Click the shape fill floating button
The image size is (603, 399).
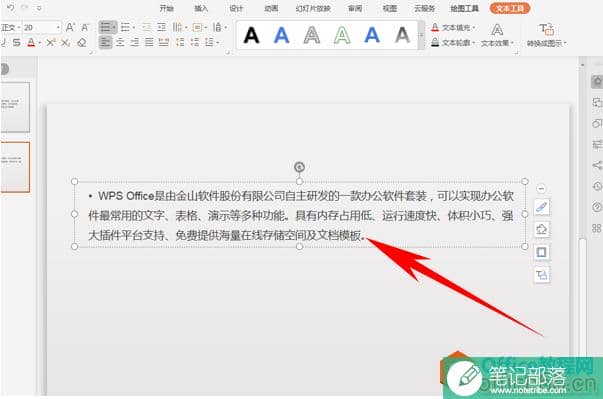[x=541, y=230]
